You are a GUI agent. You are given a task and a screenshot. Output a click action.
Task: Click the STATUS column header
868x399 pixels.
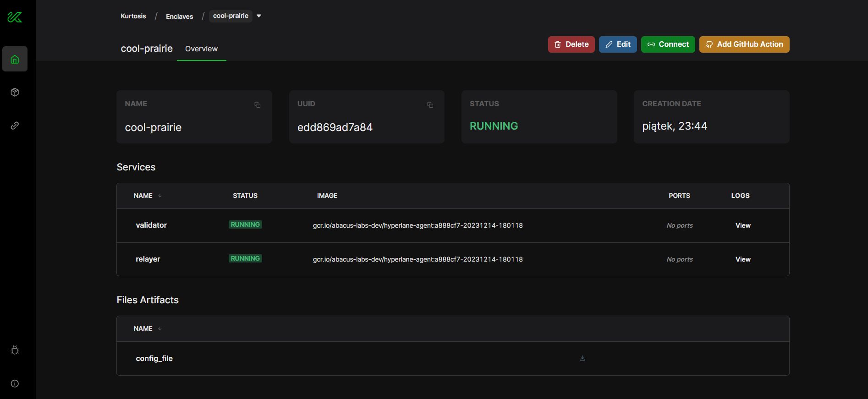[245, 196]
